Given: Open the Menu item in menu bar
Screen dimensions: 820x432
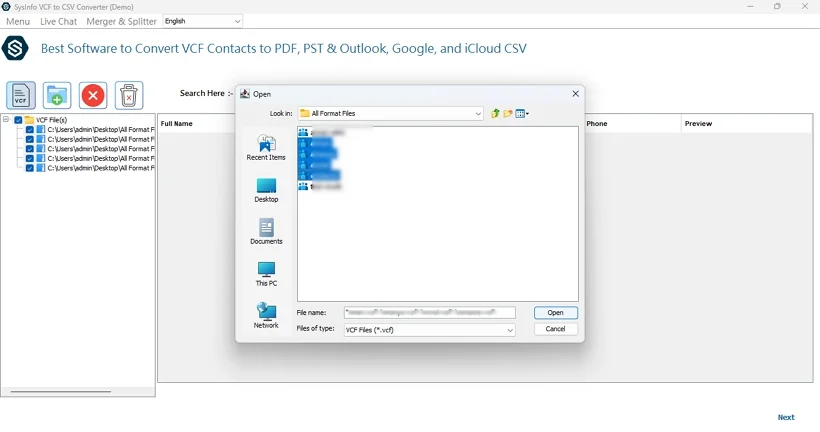Looking at the screenshot, I should tap(18, 21).
